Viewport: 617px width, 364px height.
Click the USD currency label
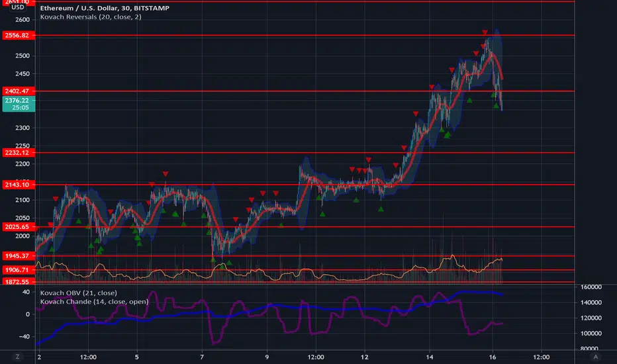click(x=17, y=7)
